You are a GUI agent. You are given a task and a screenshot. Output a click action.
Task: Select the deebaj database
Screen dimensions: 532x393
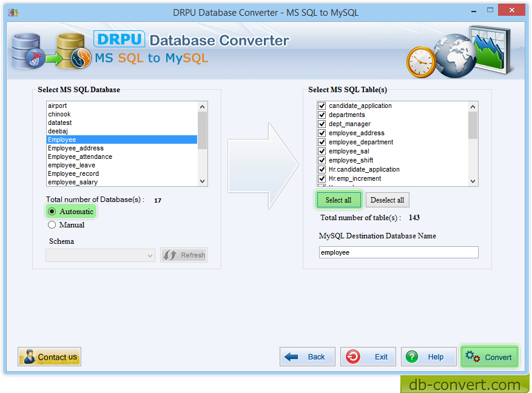tap(121, 131)
